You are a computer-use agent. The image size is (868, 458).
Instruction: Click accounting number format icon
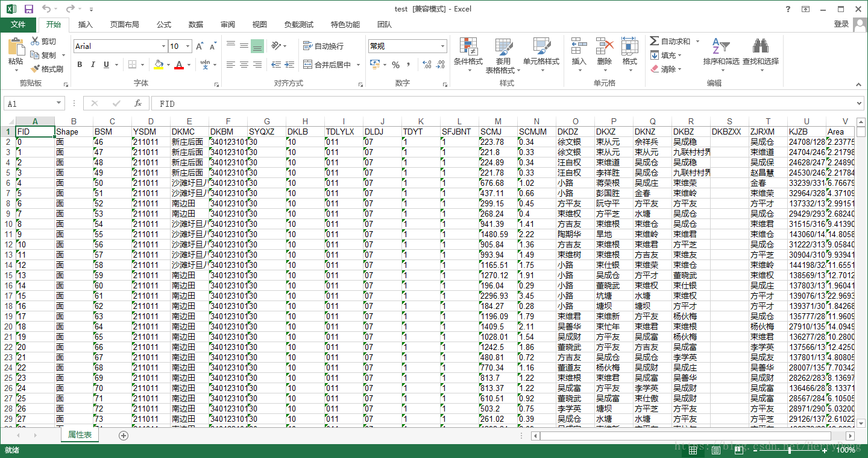coord(374,65)
